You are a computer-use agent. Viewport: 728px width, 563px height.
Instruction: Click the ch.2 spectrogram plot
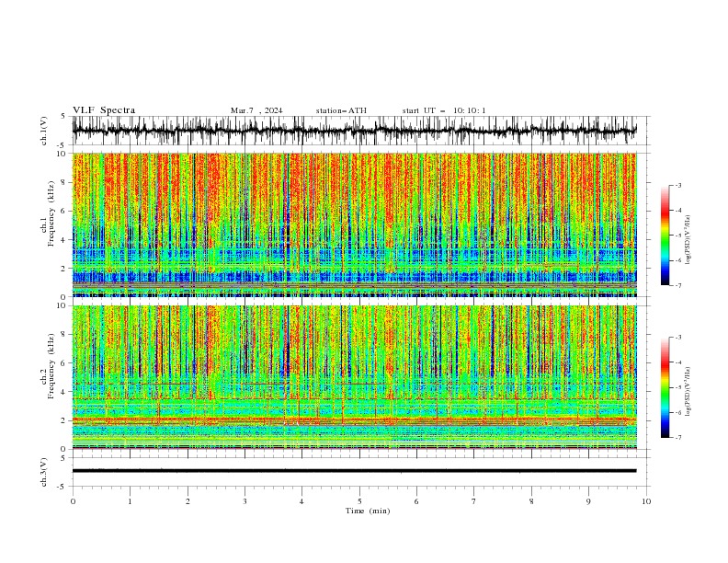(354, 377)
